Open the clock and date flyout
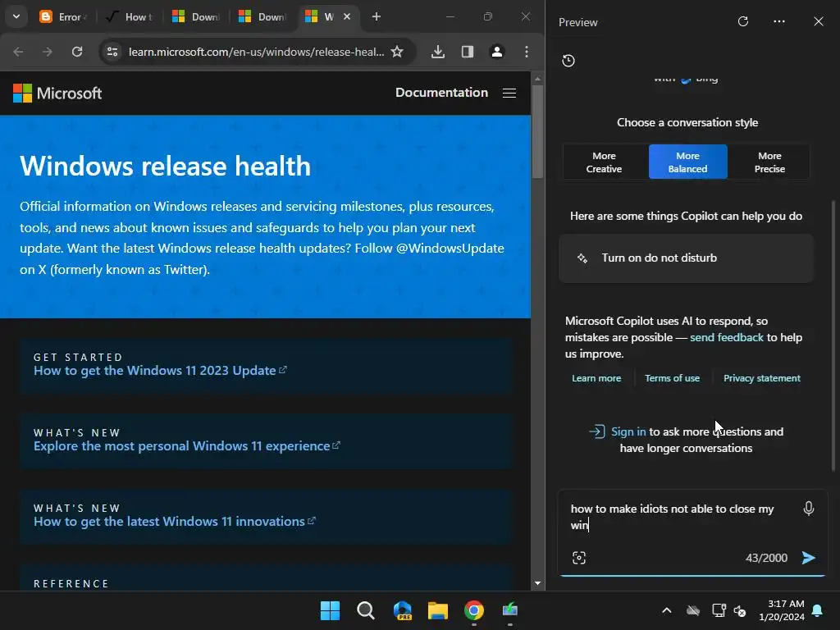Screen dimensions: 840x630 click(x=782, y=610)
